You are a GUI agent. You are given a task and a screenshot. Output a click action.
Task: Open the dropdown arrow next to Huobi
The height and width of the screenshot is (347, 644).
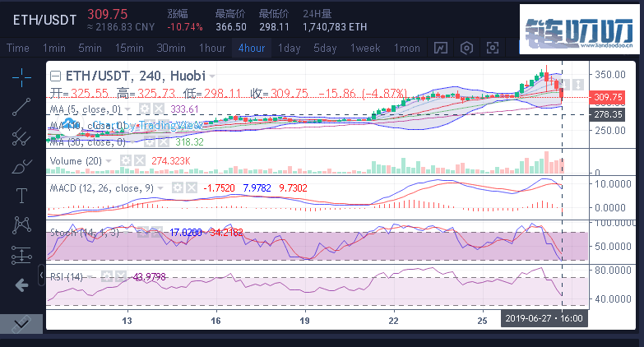click(212, 76)
